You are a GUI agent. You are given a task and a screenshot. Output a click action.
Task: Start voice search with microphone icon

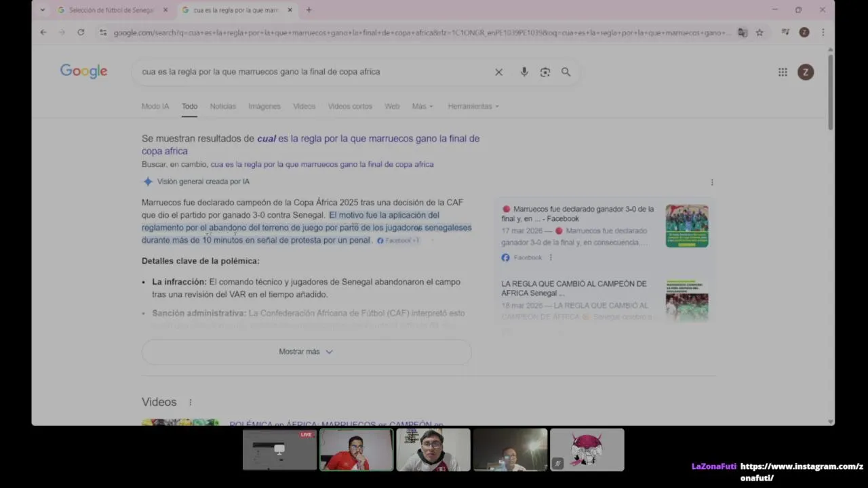coord(524,72)
